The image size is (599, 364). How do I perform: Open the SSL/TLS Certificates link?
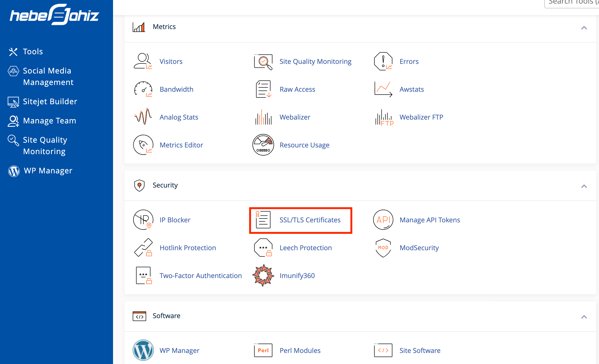tap(310, 220)
